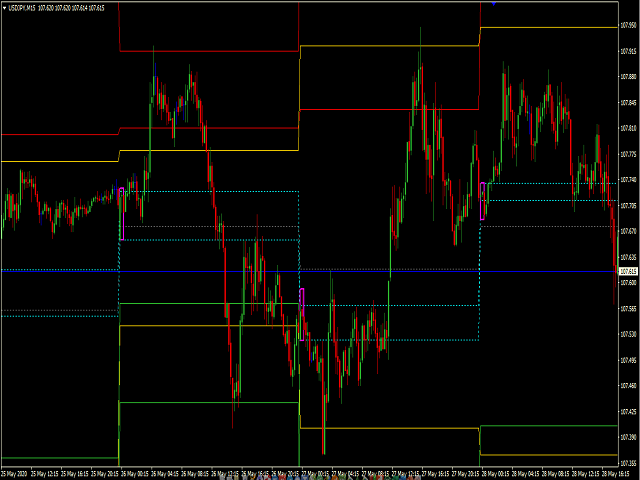
Task: Click the 25 May 16:15 time label
Action: [x=75, y=474]
